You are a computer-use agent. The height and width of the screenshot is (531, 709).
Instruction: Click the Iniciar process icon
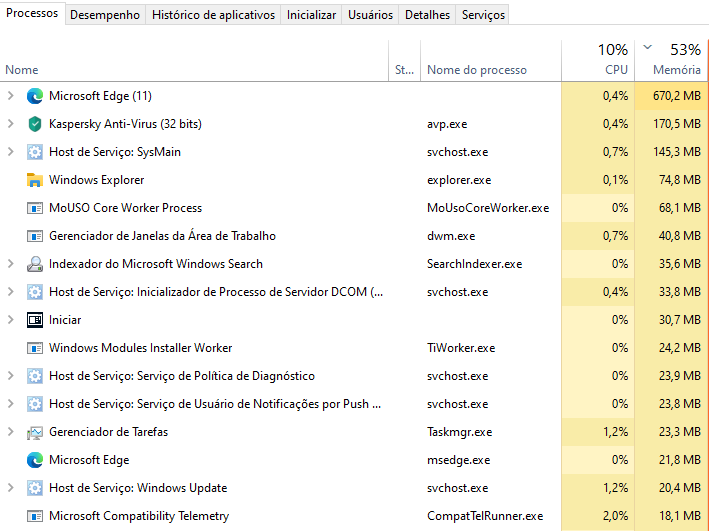pos(35,320)
